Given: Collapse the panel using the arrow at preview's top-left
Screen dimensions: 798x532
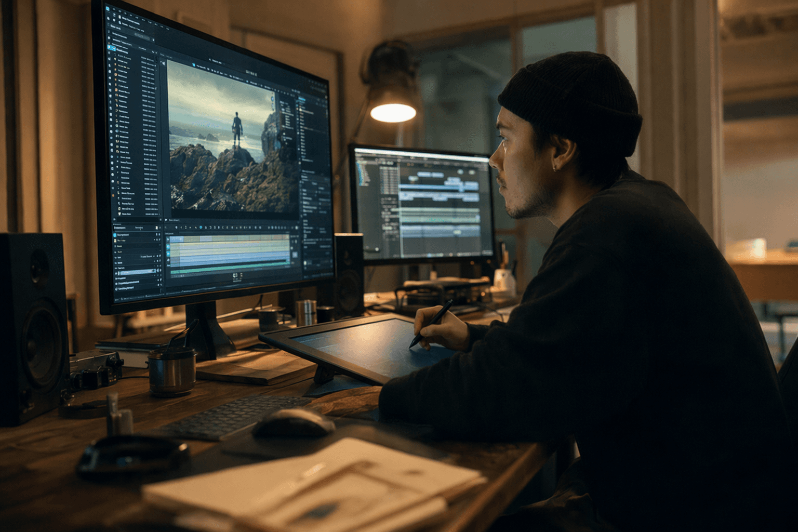Looking at the screenshot, I should 163,63.
